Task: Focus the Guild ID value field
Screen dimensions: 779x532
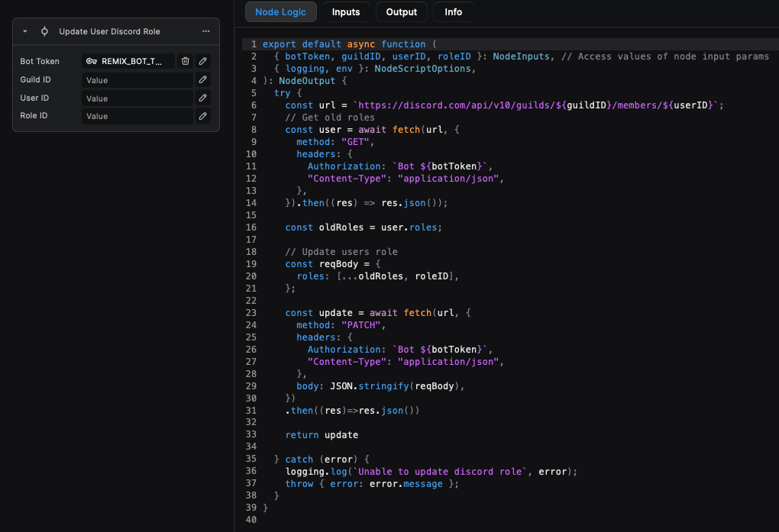Action: point(137,80)
